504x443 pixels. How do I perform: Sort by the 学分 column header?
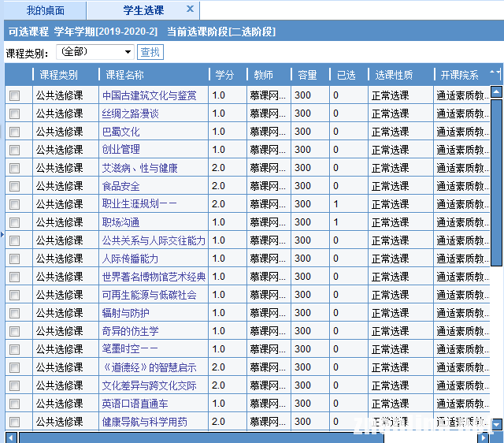tap(224, 75)
